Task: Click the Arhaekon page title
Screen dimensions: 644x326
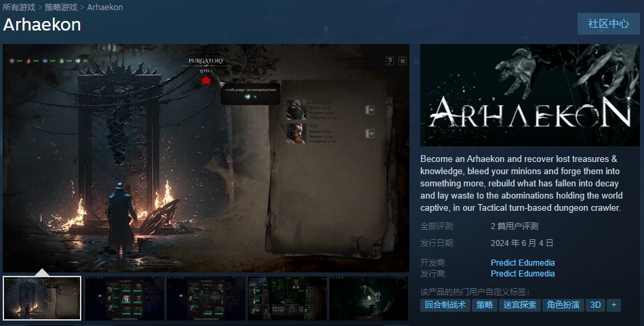Action: point(42,24)
